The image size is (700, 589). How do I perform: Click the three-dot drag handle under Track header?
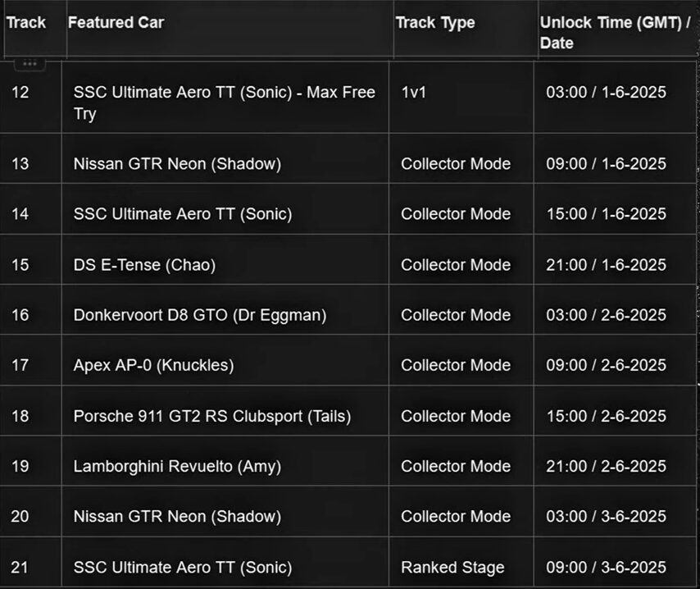click(30, 64)
